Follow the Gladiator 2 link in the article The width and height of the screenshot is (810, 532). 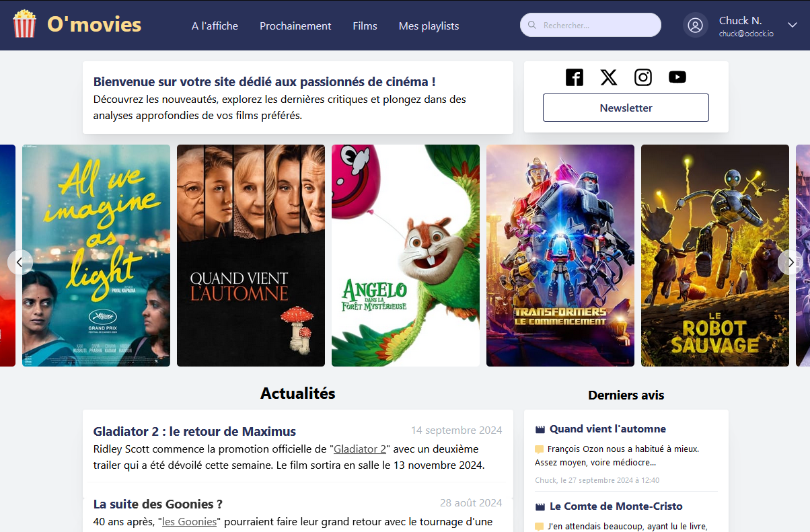point(360,449)
